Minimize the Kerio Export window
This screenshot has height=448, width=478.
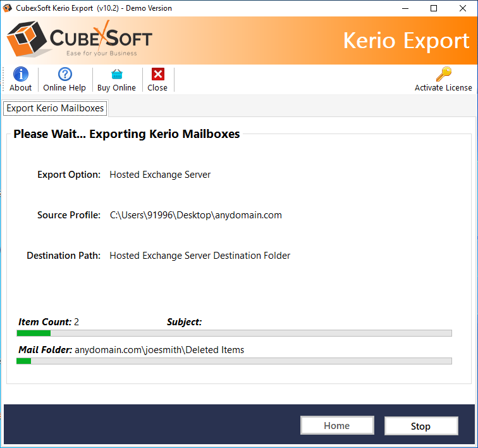(405, 8)
